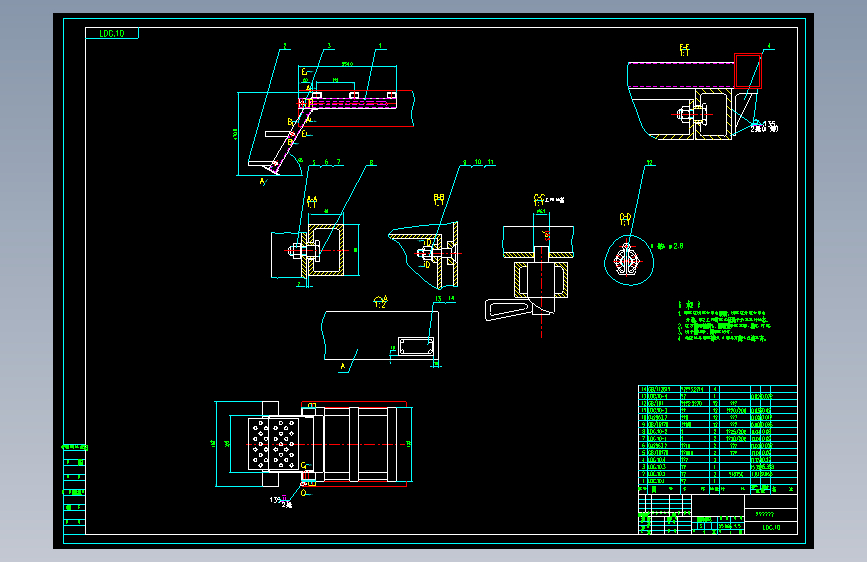Screen dimensions: 867x562
Task: Click balloon number 14 above view A
Action: click(451, 298)
